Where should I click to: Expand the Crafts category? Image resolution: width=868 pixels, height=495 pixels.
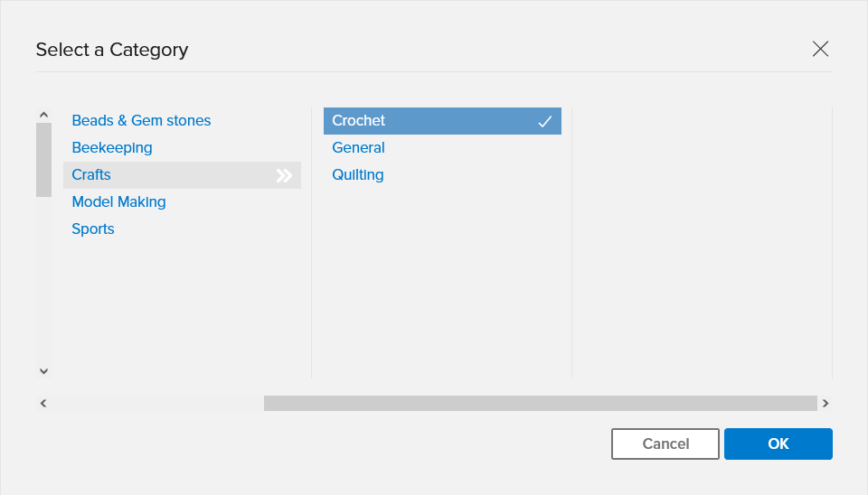[182, 174]
